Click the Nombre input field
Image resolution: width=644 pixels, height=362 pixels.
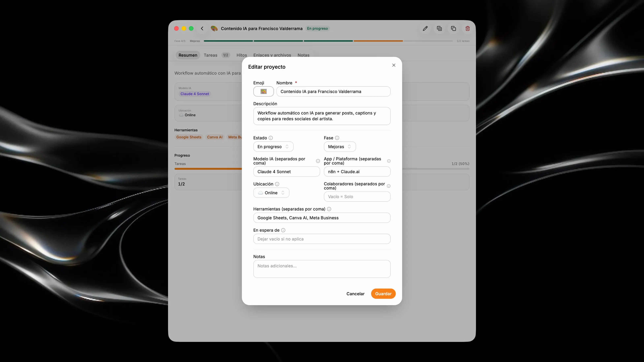pos(333,92)
